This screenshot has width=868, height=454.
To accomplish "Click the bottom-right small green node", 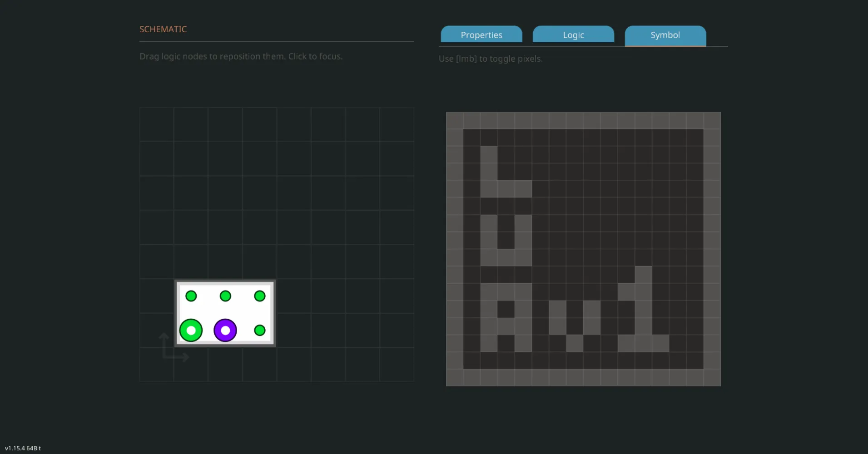I will 260,330.
